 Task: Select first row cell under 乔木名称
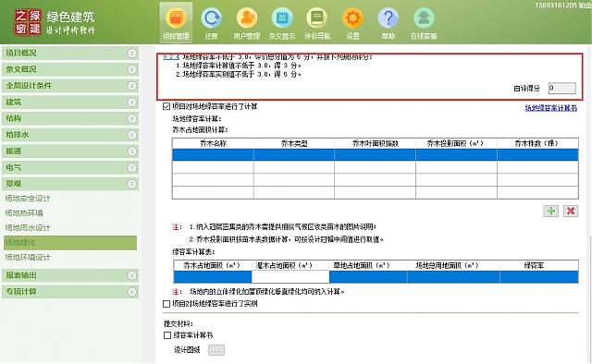(213, 154)
